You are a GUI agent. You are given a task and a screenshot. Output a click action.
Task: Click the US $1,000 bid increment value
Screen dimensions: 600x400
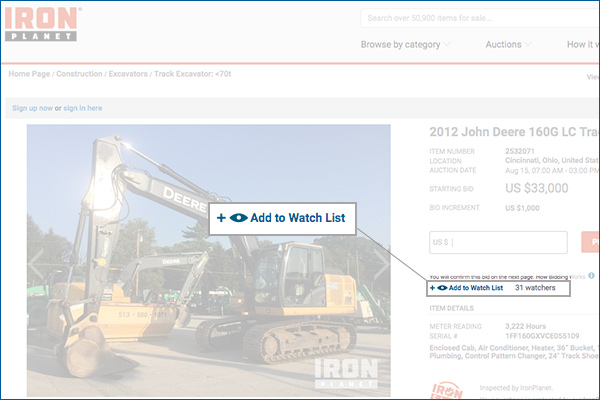522,208
